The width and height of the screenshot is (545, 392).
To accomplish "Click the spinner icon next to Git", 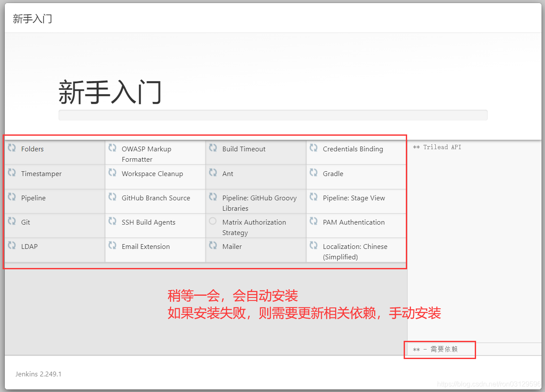I will (x=12, y=221).
